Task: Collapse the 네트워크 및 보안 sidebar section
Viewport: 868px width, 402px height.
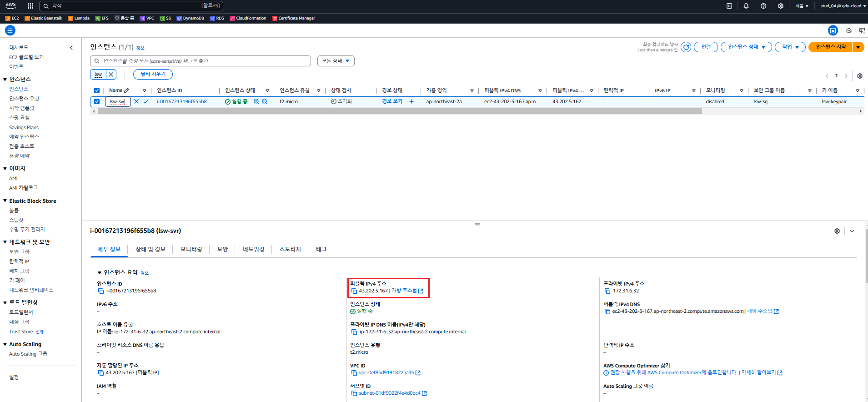Action: point(5,242)
